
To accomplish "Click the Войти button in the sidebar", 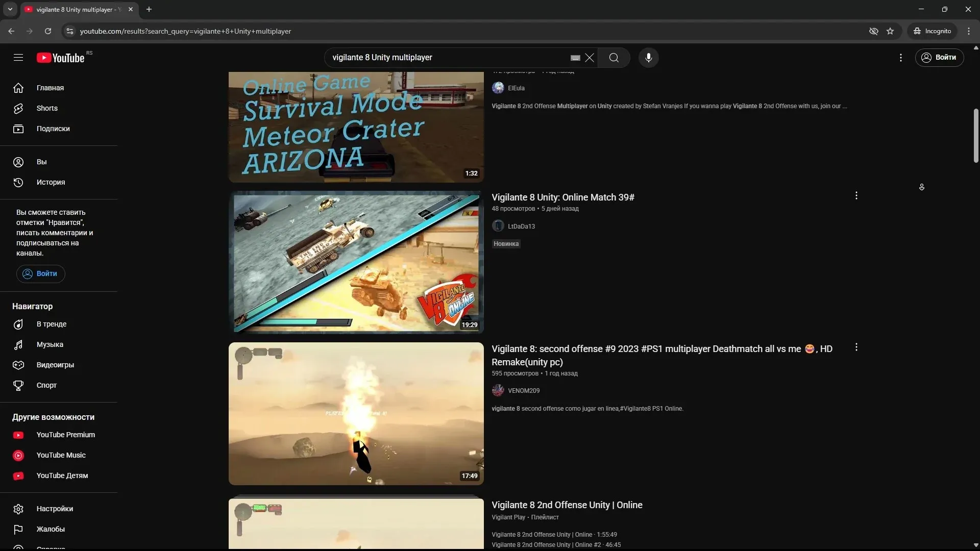I will click(x=40, y=273).
